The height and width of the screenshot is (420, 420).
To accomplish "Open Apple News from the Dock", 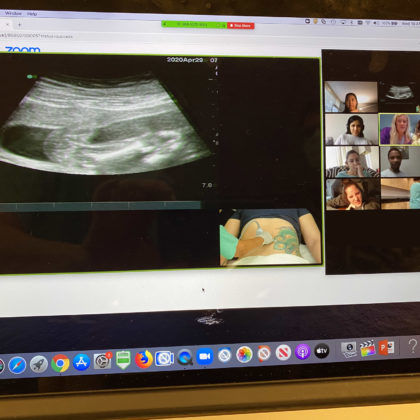I will [283, 352].
